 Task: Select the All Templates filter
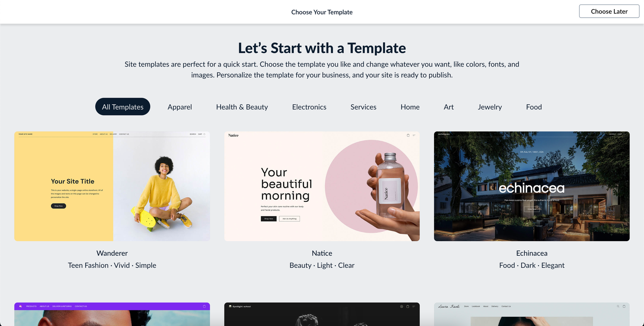[x=123, y=107]
